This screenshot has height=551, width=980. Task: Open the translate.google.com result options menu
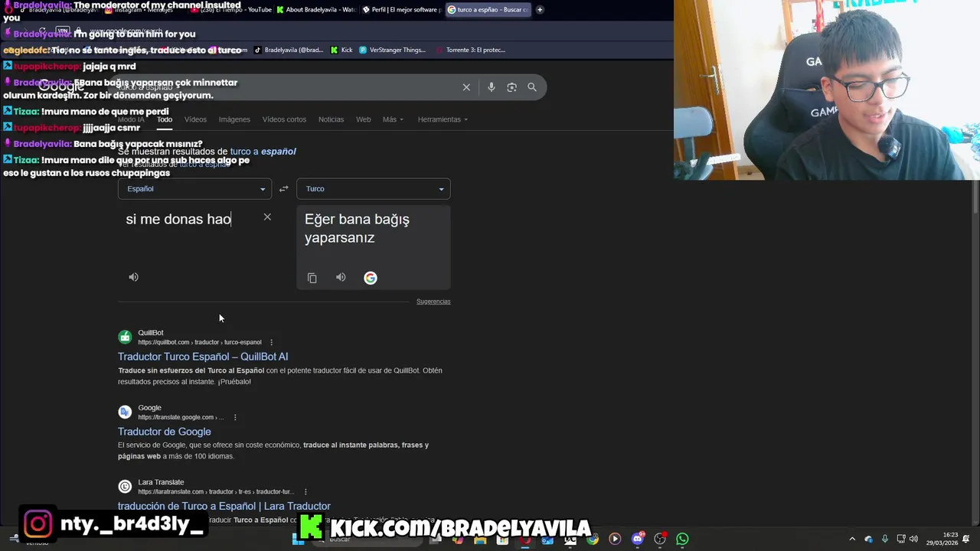[x=235, y=417]
